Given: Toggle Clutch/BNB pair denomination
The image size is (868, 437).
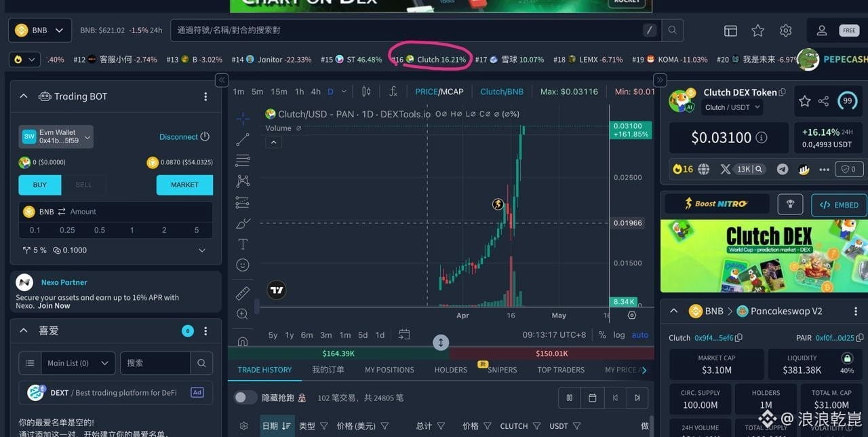Looking at the screenshot, I should (502, 92).
